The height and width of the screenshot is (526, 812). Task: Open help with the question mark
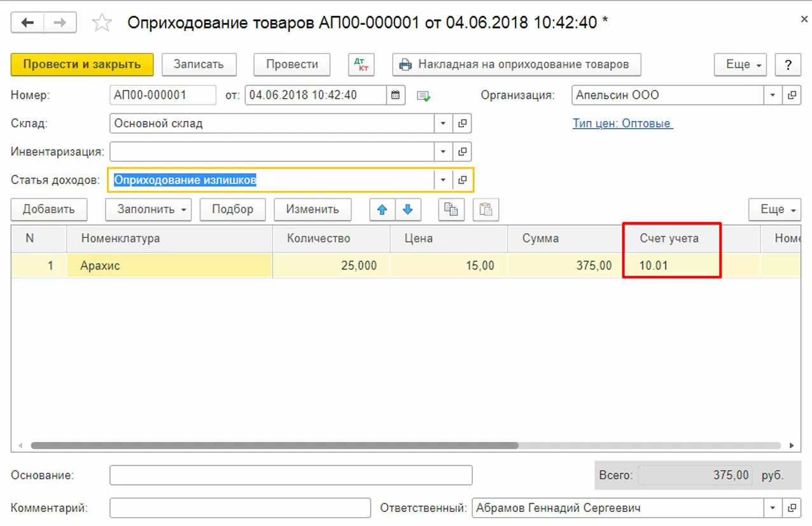click(x=788, y=64)
